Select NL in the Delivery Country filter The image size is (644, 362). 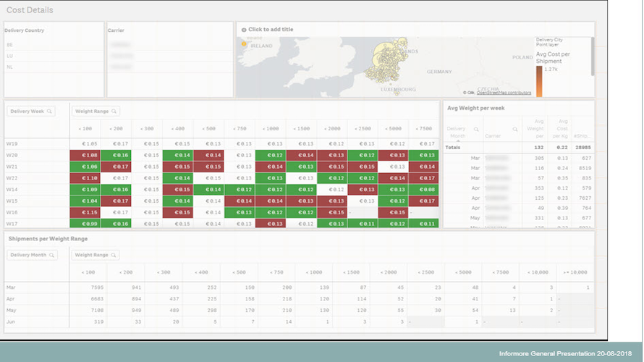pos(54,67)
